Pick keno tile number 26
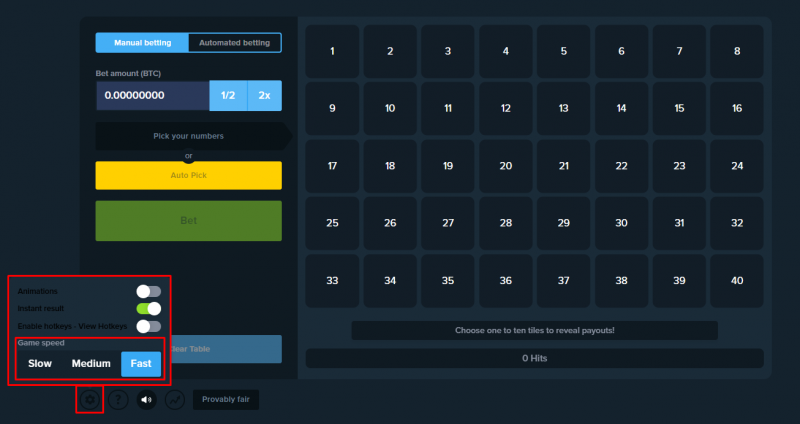The height and width of the screenshot is (424, 800). pyautogui.click(x=390, y=223)
